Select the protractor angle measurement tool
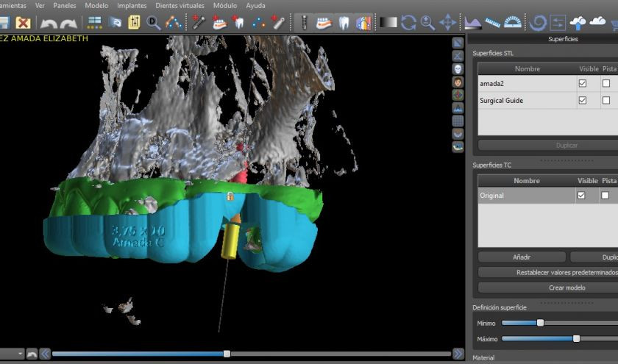 pos(513,23)
